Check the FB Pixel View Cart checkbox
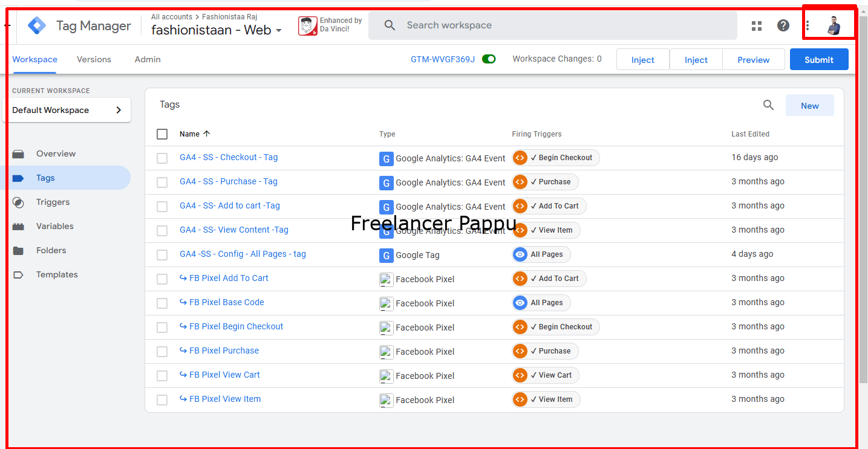The height and width of the screenshot is (449, 868). [x=162, y=376]
